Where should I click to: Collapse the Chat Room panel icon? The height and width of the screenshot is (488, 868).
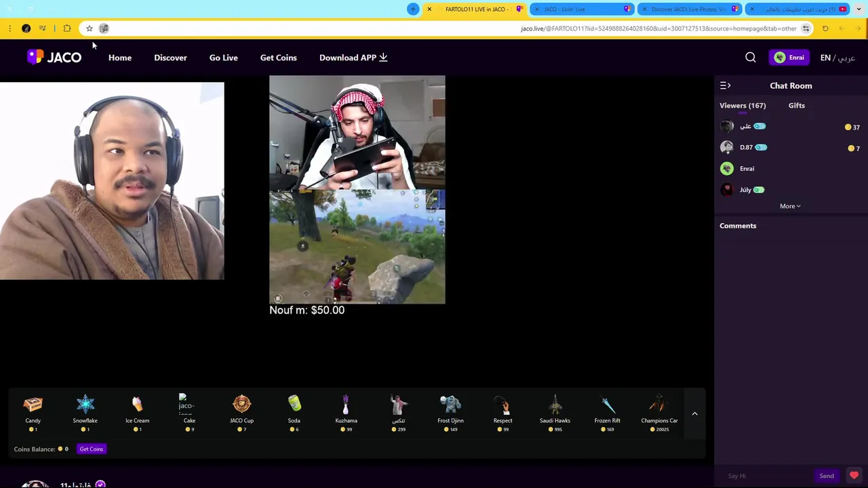pyautogui.click(x=725, y=85)
